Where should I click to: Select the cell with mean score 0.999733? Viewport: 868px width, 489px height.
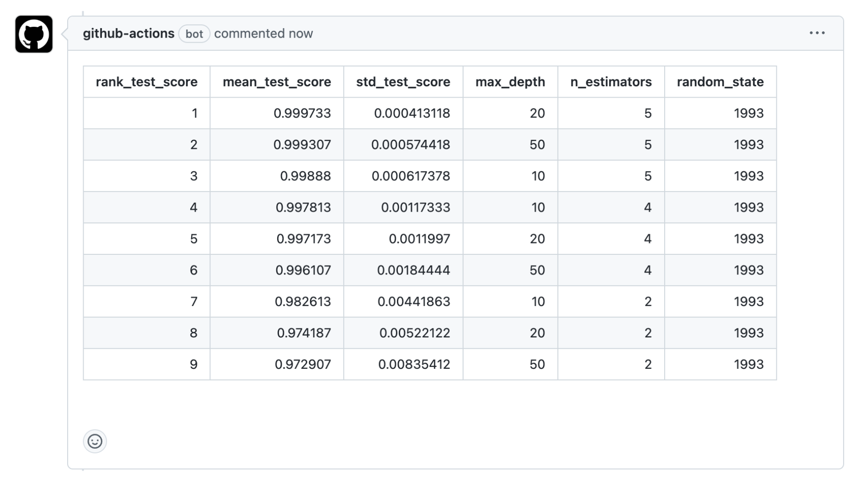pyautogui.click(x=277, y=113)
